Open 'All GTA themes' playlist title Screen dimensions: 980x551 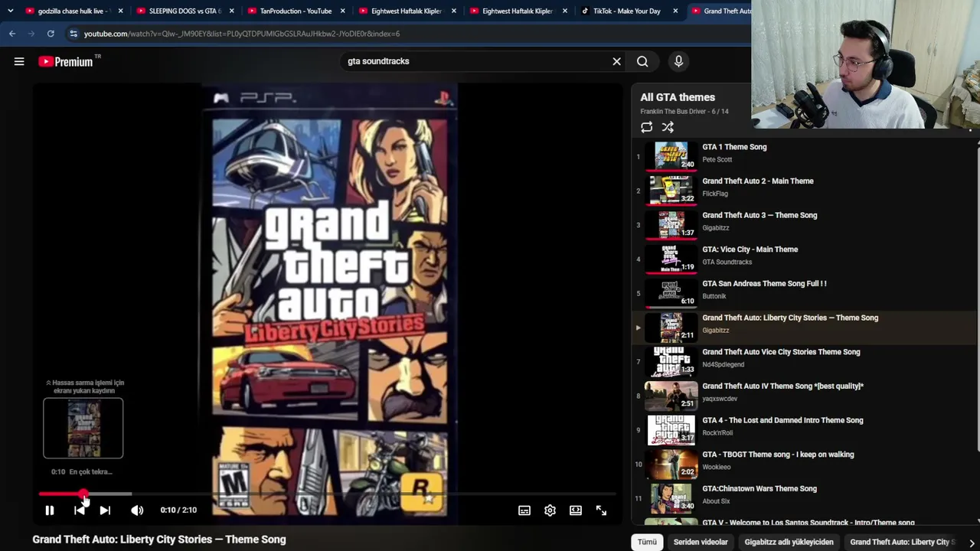[678, 97]
